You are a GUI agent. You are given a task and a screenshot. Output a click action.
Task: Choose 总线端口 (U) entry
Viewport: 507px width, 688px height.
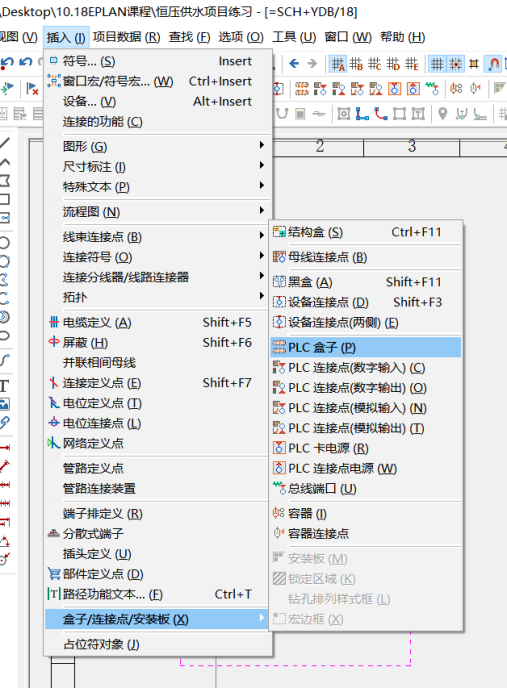click(x=366, y=488)
